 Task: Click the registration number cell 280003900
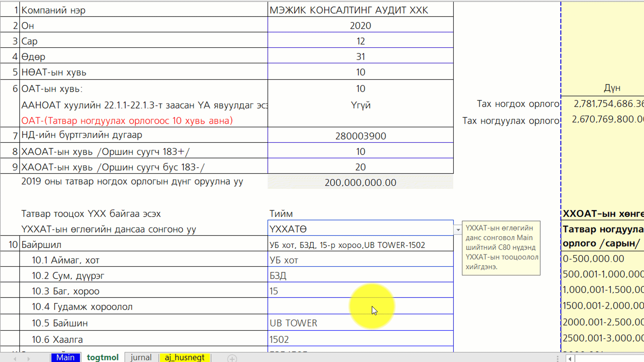point(360,136)
